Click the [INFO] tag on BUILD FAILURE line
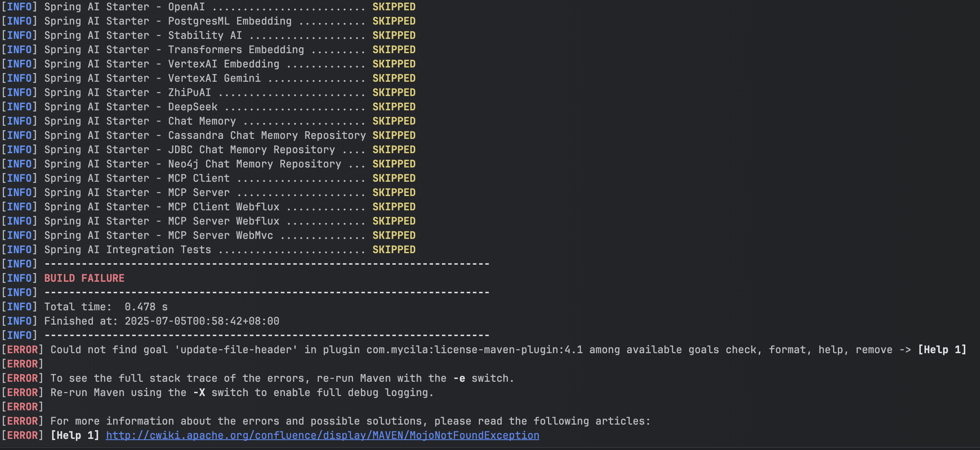980x450 pixels. pos(19,278)
